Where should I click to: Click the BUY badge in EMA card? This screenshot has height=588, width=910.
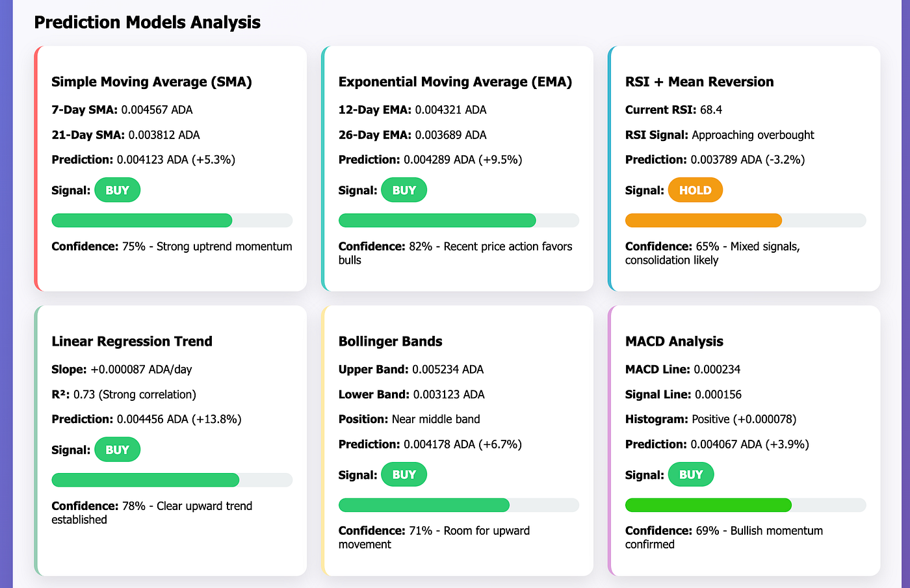pos(404,190)
